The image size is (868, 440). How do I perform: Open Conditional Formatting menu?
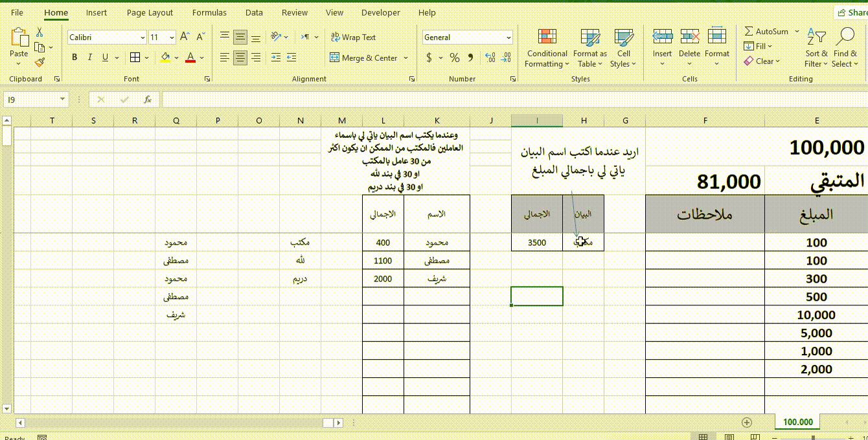pyautogui.click(x=547, y=49)
